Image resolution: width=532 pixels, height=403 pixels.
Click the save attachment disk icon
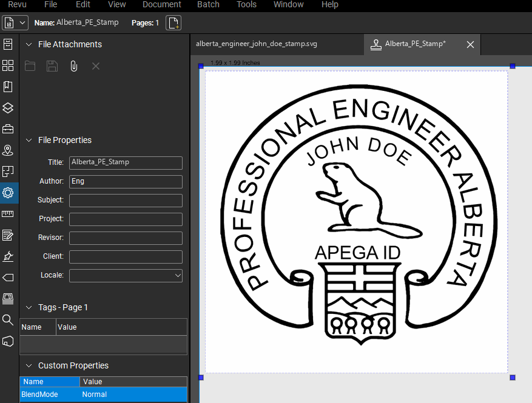pyautogui.click(x=52, y=66)
